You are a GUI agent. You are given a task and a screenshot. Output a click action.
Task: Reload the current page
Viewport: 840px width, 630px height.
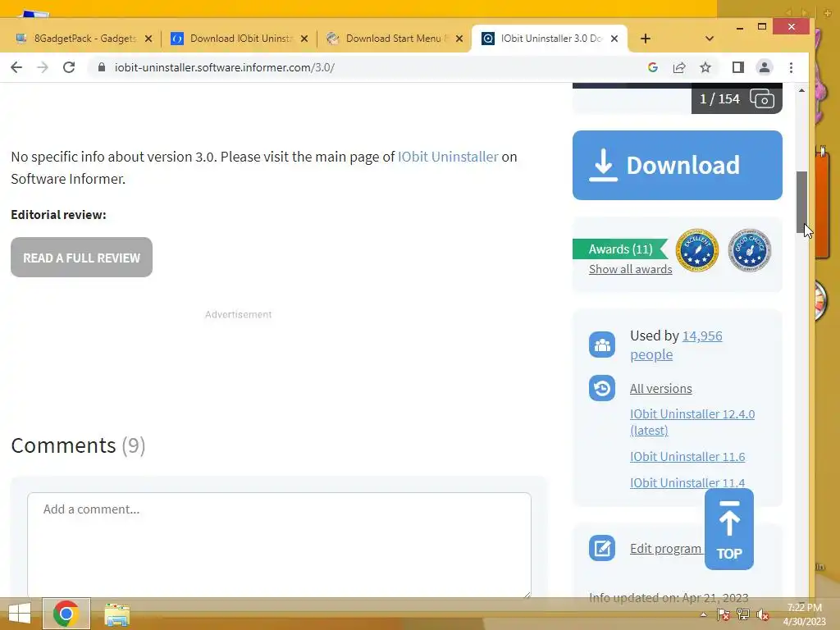69,67
